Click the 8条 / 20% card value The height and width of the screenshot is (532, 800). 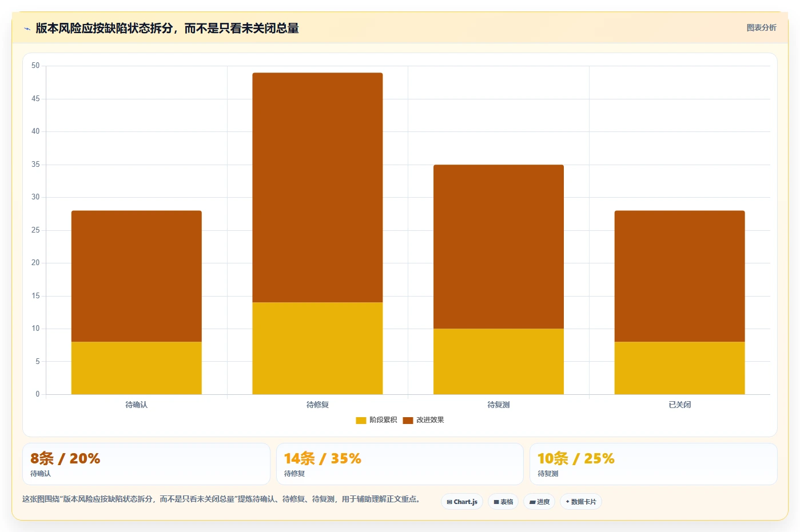point(65,458)
